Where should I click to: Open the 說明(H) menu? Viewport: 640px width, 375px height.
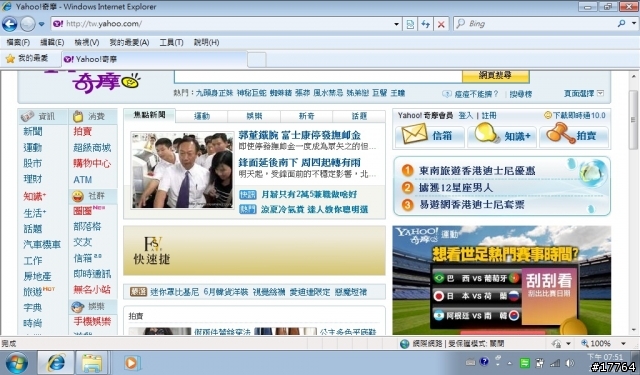click(206, 42)
